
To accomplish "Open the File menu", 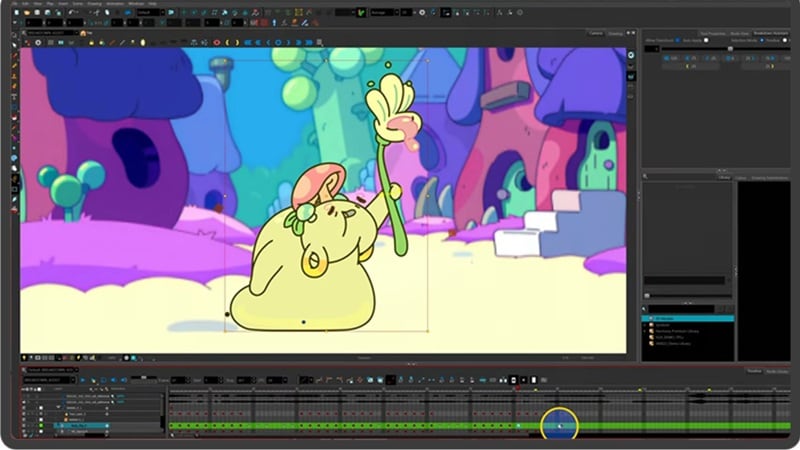I will tap(16, 4).
